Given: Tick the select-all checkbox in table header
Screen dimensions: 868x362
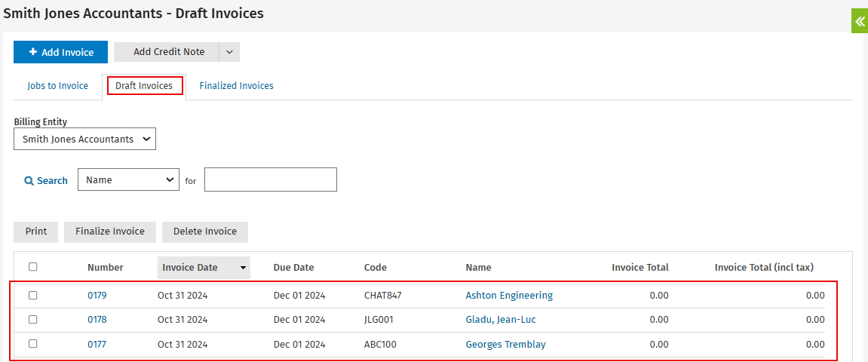Looking at the screenshot, I should tap(33, 267).
